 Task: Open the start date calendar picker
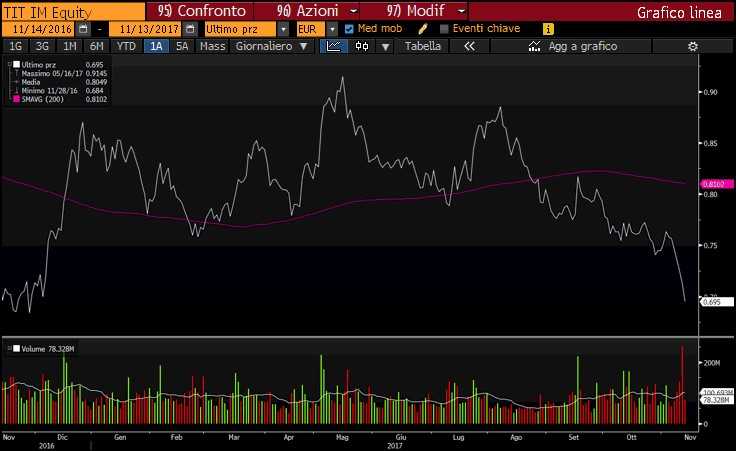click(x=83, y=29)
